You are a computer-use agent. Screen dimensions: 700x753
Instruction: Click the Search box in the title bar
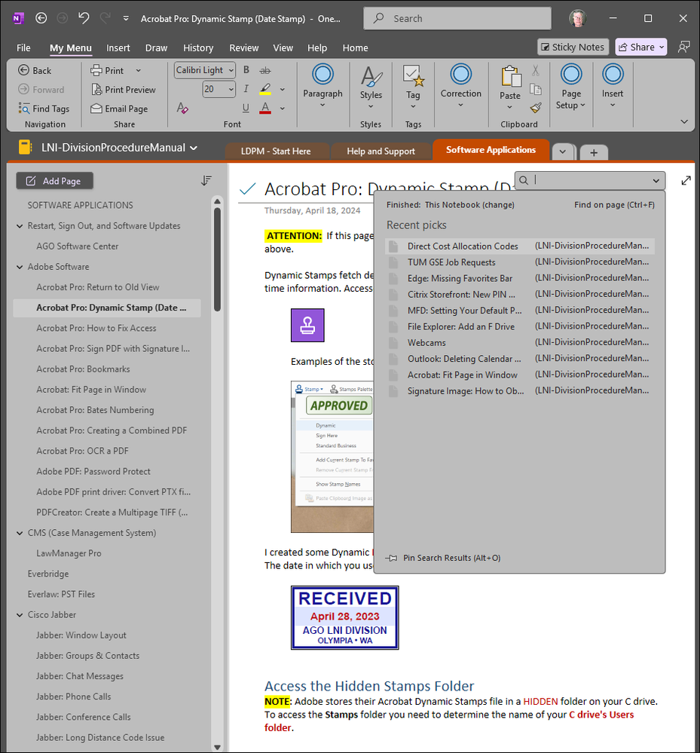click(457, 19)
